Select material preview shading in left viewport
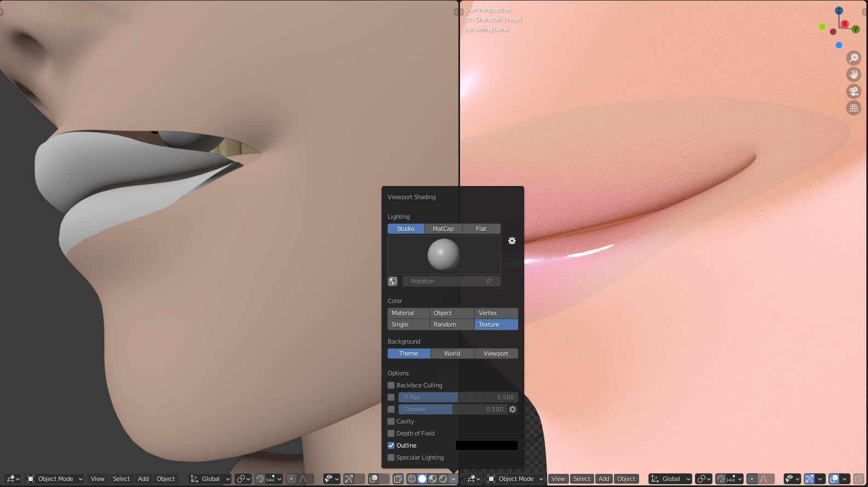868x487 pixels. (433, 479)
